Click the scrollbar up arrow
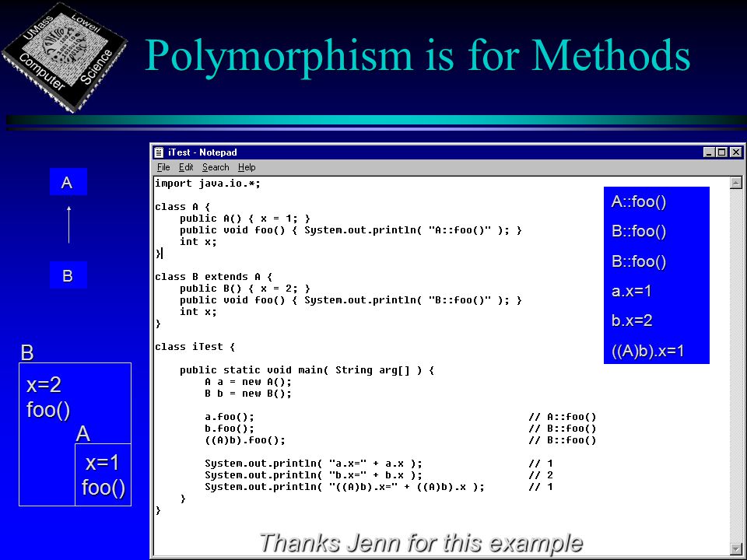This screenshot has width=747, height=560. pos(736,182)
